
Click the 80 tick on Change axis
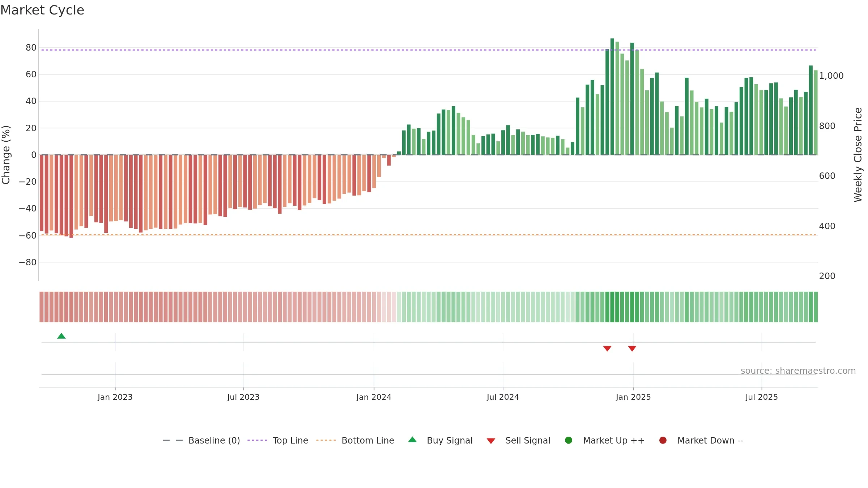click(x=31, y=48)
